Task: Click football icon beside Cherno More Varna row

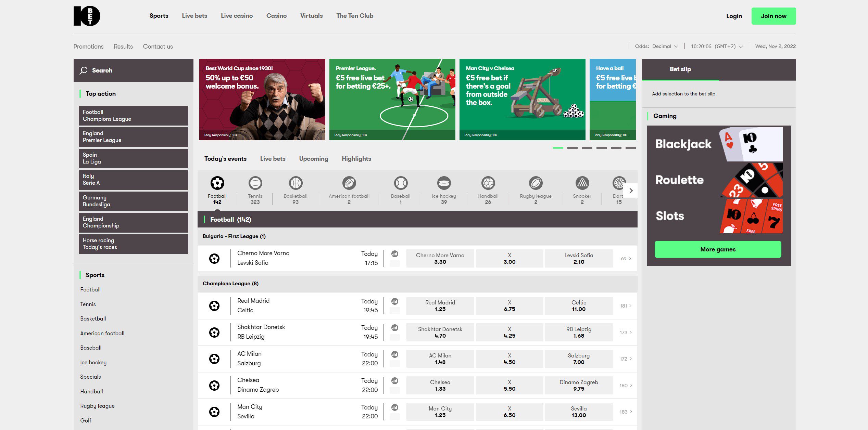Action: pos(214,259)
